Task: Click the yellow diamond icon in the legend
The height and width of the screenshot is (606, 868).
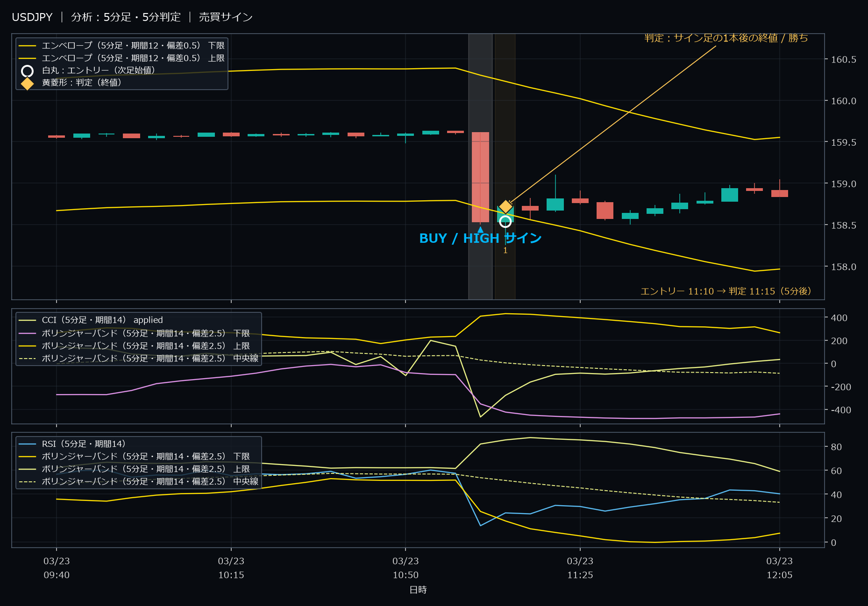Action: 28,83
